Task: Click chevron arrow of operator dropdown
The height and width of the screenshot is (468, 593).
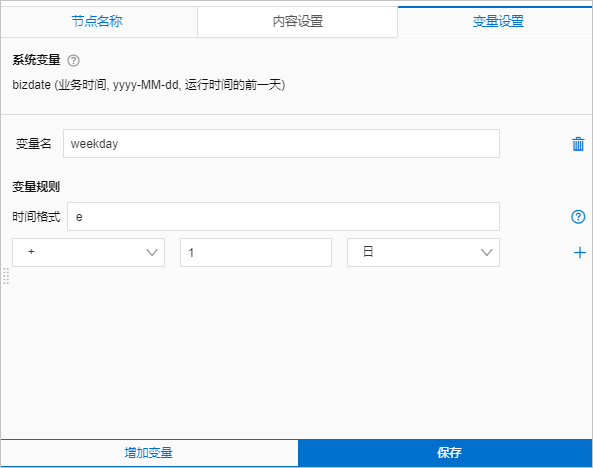Action: (152, 252)
